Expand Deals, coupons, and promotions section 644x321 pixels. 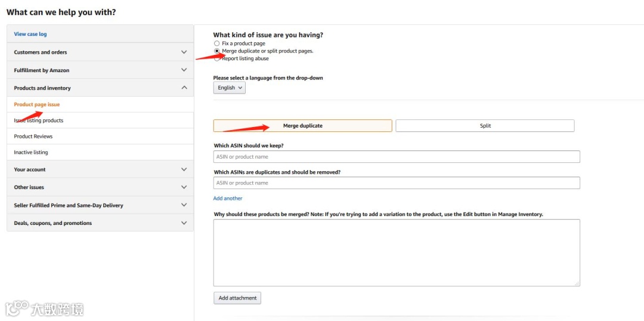100,223
